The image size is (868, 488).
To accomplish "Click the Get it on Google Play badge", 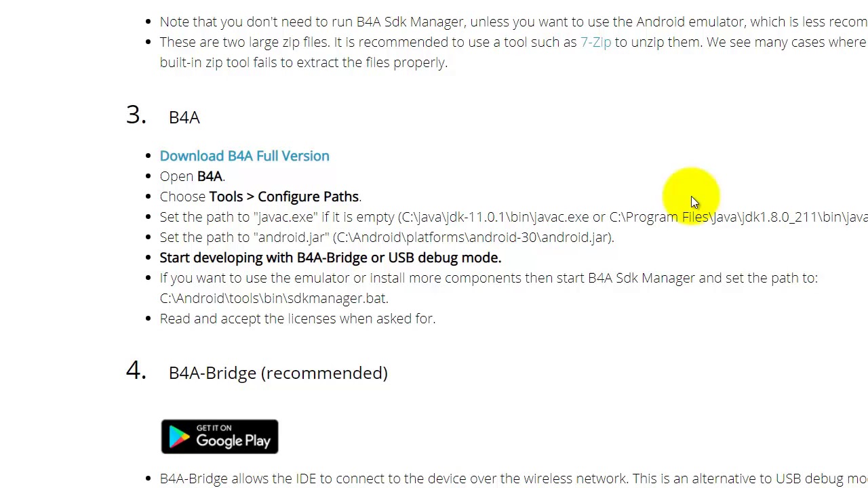I will click(x=220, y=436).
